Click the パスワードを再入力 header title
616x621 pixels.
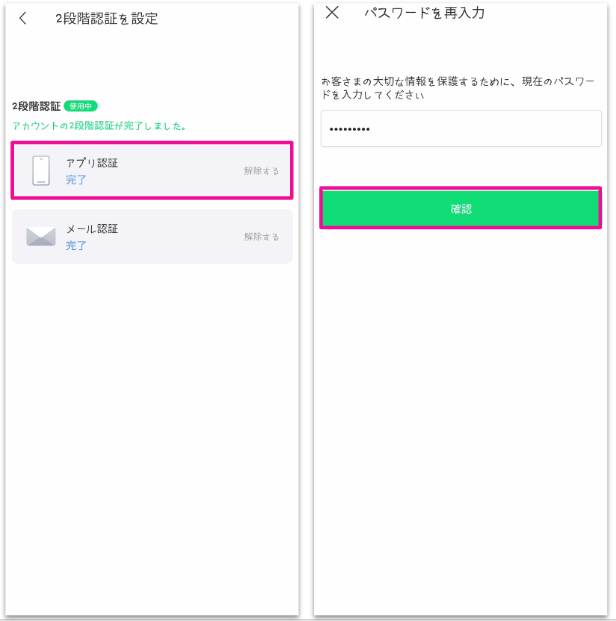click(x=425, y=13)
